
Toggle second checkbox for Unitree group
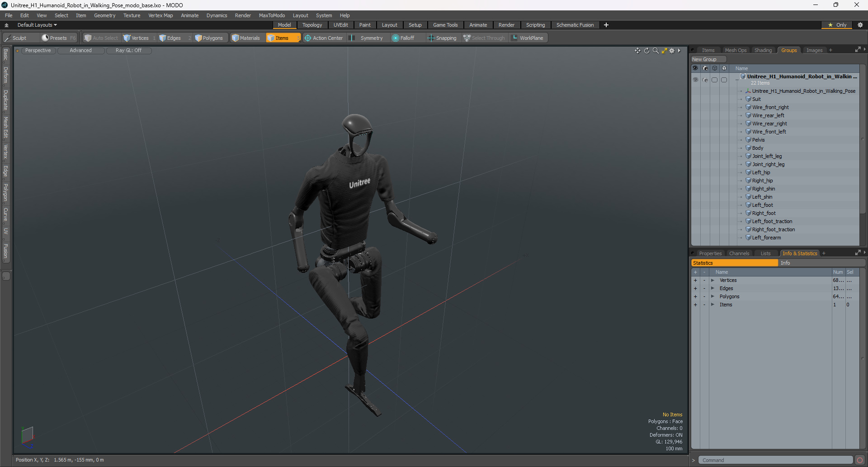tap(724, 80)
